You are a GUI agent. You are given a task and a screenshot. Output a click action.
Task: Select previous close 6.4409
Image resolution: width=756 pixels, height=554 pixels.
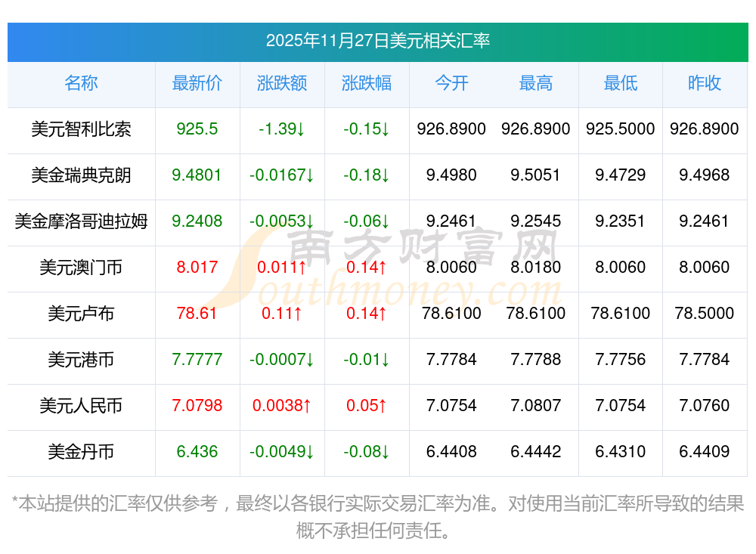(x=705, y=452)
